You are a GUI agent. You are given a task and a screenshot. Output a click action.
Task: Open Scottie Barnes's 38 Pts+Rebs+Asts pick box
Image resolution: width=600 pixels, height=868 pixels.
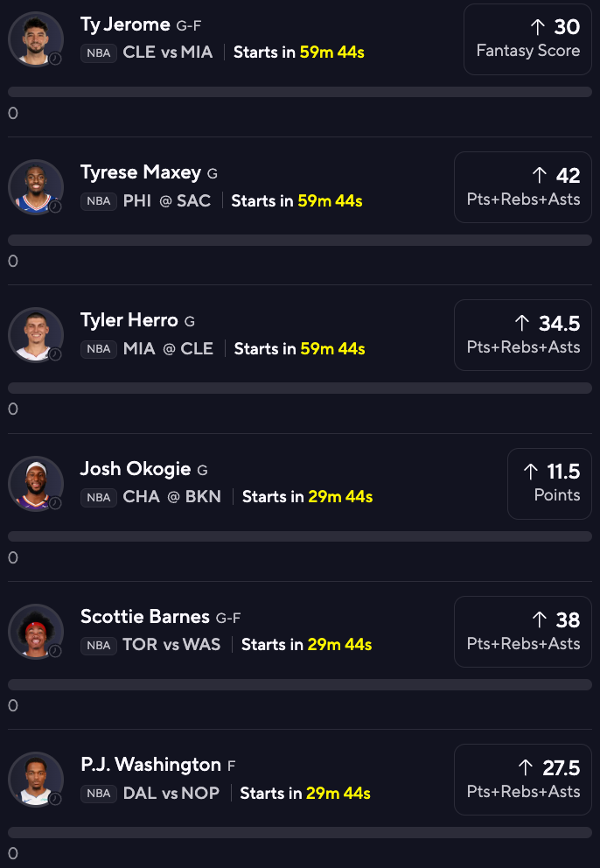tap(523, 632)
